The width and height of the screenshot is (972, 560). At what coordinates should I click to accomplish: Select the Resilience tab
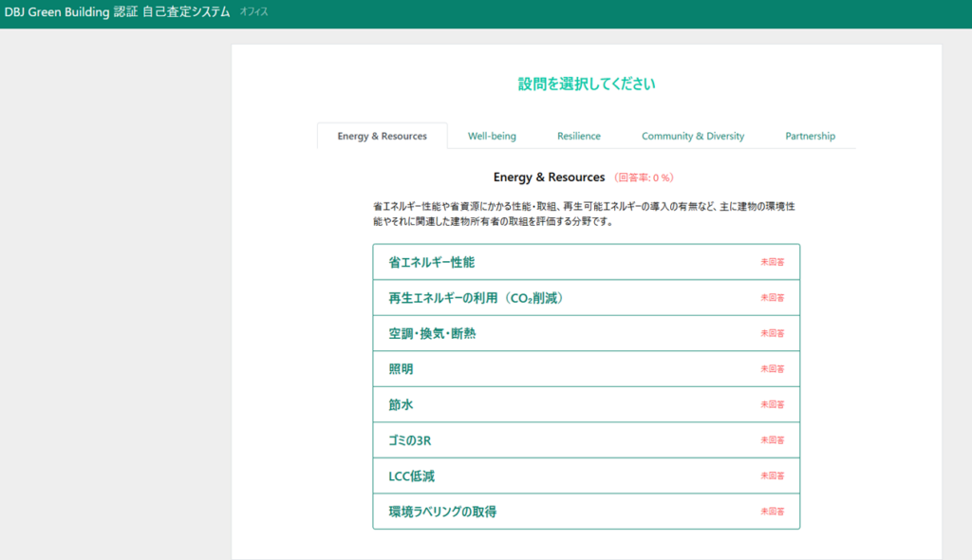pyautogui.click(x=578, y=136)
